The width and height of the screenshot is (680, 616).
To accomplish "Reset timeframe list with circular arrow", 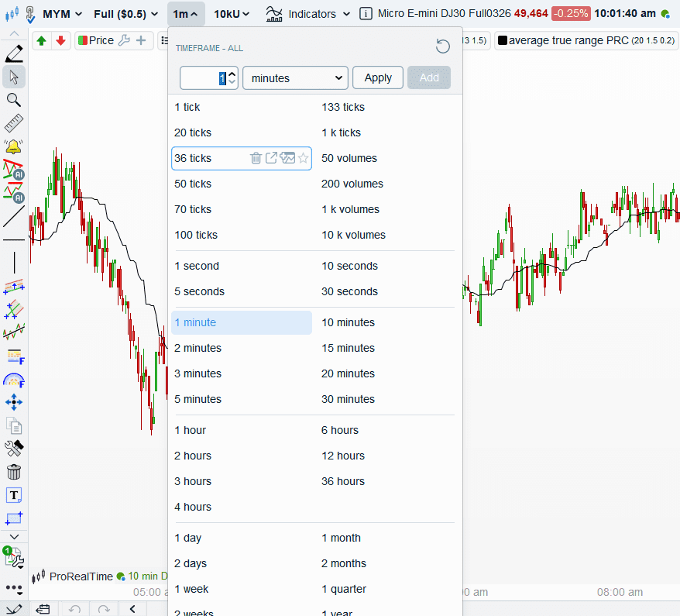I will click(443, 46).
